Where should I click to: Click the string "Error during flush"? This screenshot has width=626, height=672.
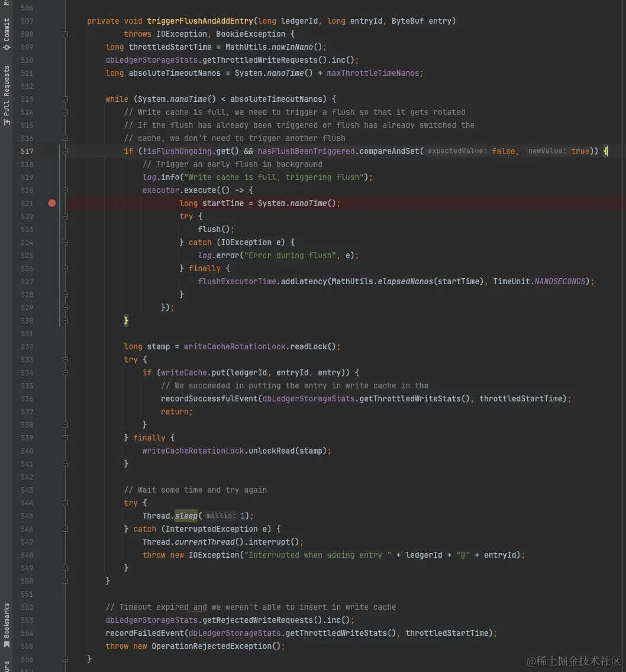(291, 255)
